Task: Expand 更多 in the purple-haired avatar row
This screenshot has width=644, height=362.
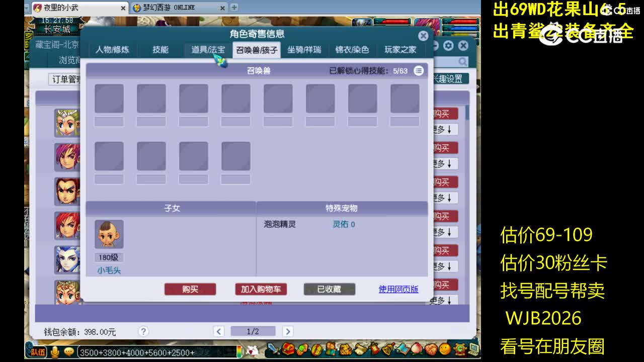Action: 445,163
